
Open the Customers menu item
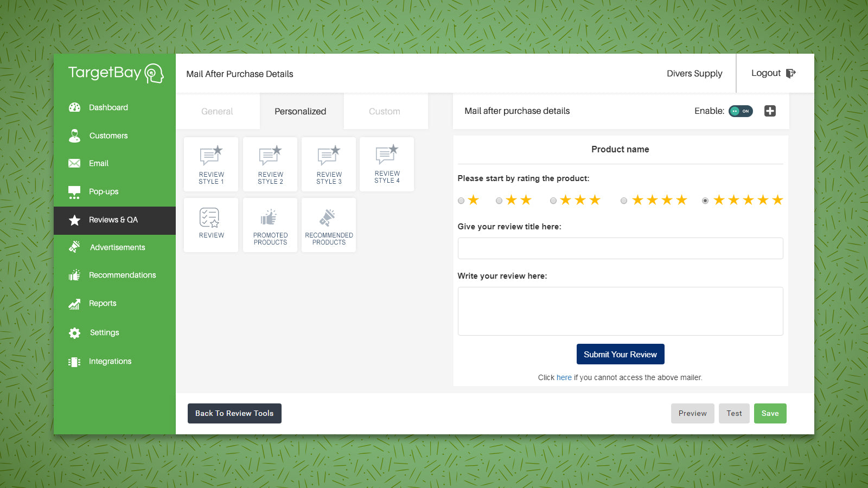pyautogui.click(x=114, y=136)
